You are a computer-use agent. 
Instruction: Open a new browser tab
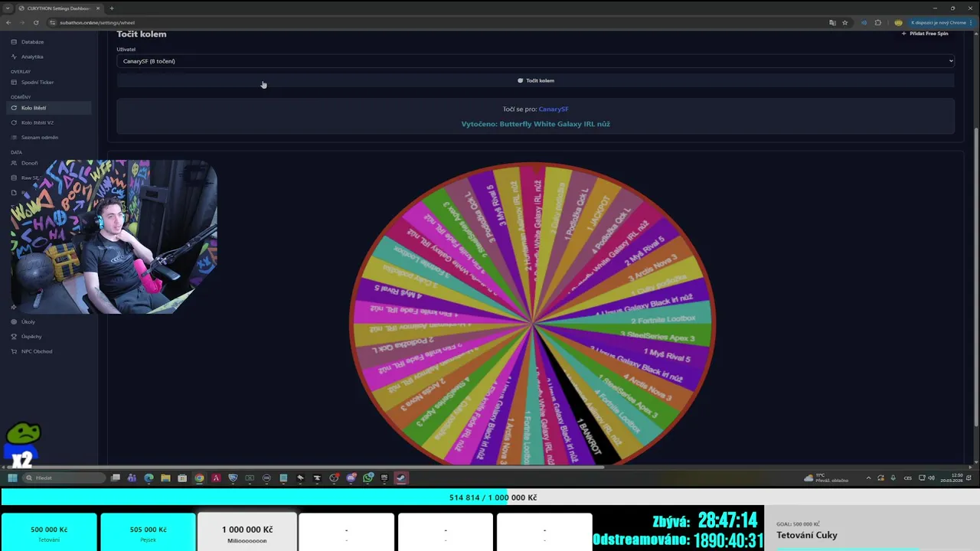[112, 8]
